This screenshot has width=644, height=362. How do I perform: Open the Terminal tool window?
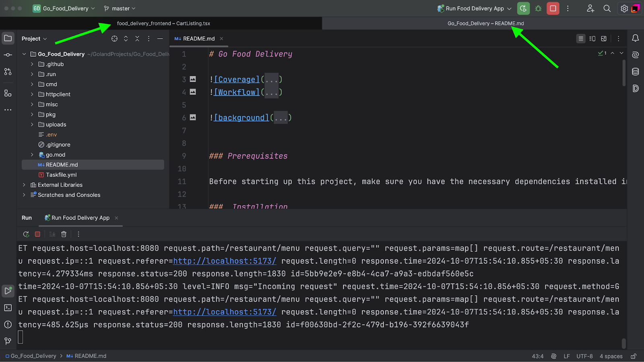point(8,308)
